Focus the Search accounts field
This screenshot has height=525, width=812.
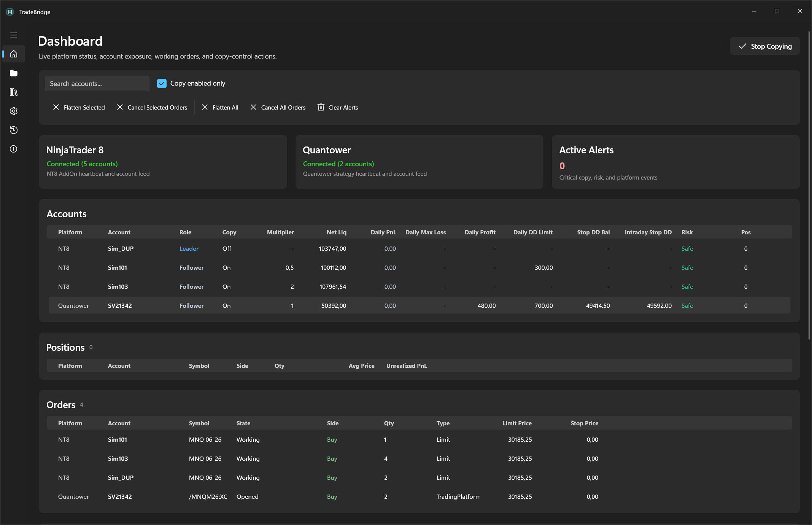(97, 83)
